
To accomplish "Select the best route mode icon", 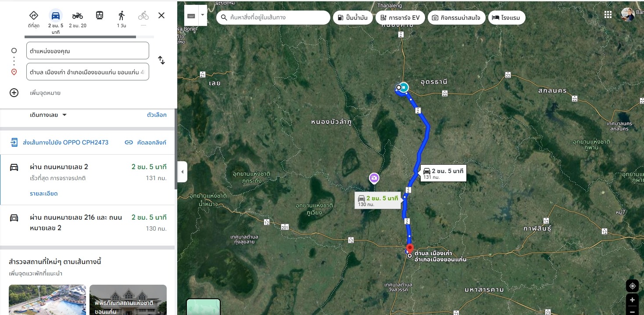I will tap(34, 16).
